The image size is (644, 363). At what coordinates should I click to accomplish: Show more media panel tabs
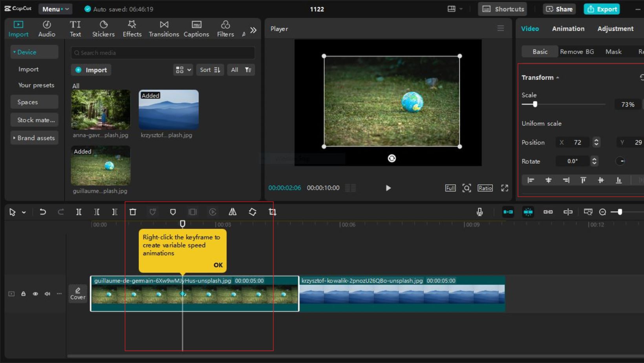[x=253, y=30]
